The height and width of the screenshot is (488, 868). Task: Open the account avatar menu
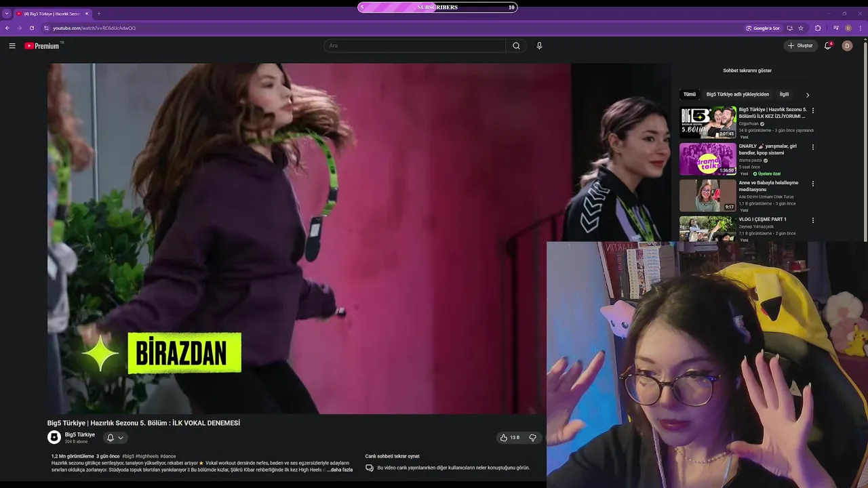click(x=847, y=45)
